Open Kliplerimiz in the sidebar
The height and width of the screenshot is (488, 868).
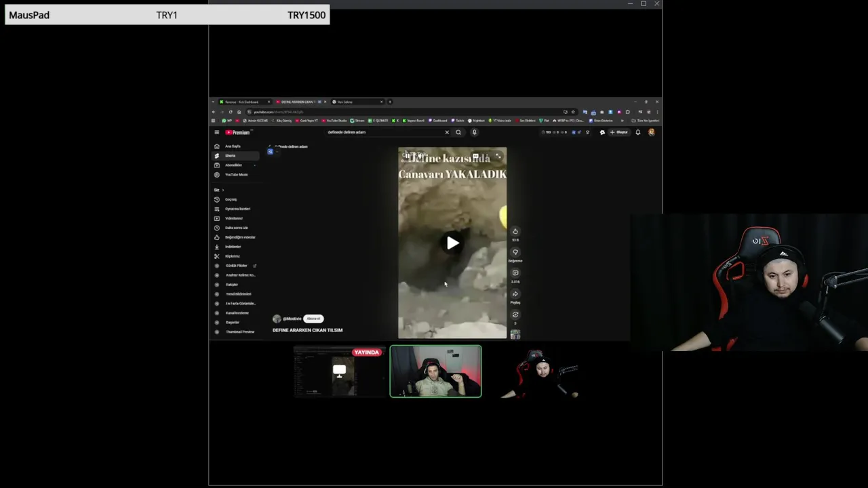pos(235,256)
